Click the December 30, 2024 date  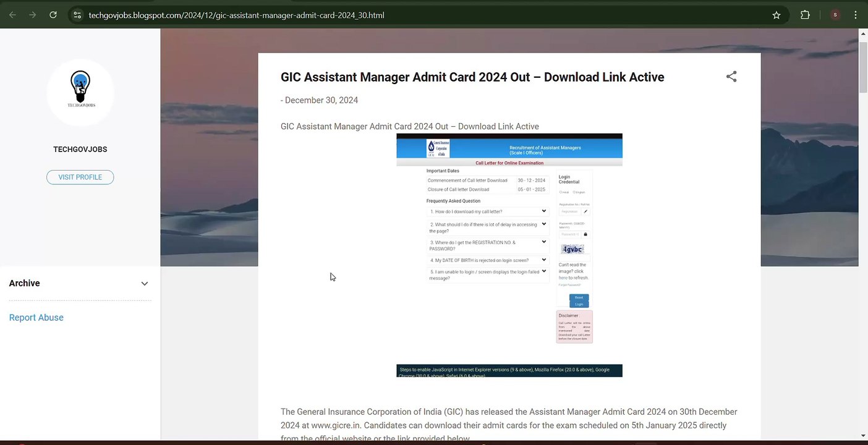(x=321, y=100)
